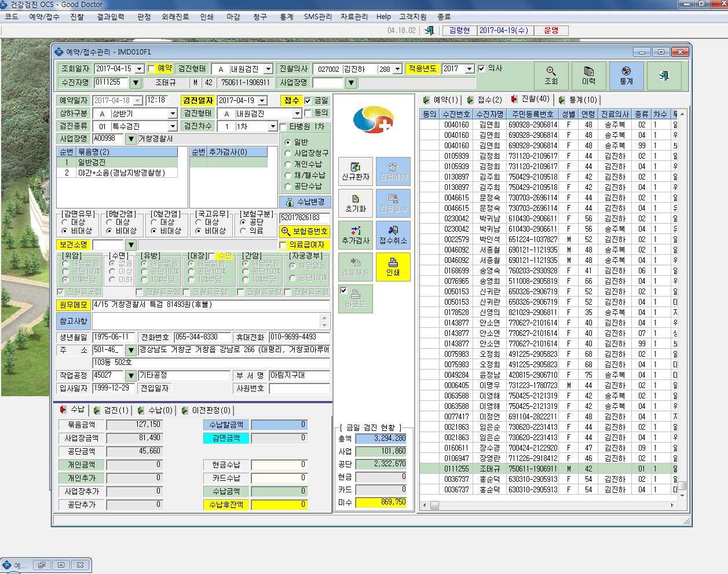Toggle the 금일 checkbox

pos(308,101)
